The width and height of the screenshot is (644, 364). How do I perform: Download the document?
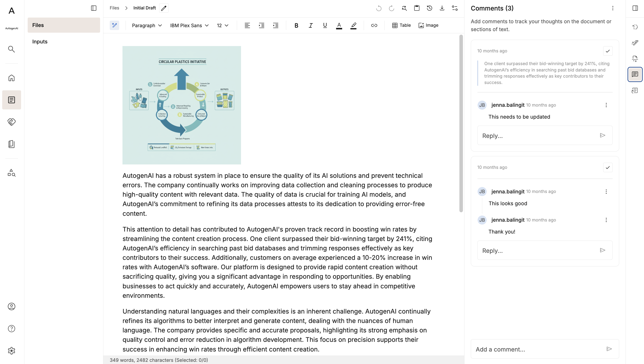(x=442, y=8)
